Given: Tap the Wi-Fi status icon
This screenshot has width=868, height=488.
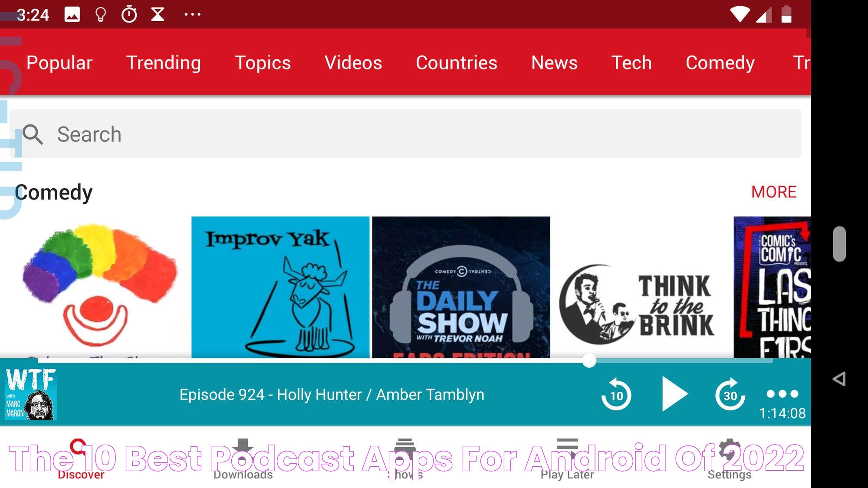Looking at the screenshot, I should pos(740,14).
